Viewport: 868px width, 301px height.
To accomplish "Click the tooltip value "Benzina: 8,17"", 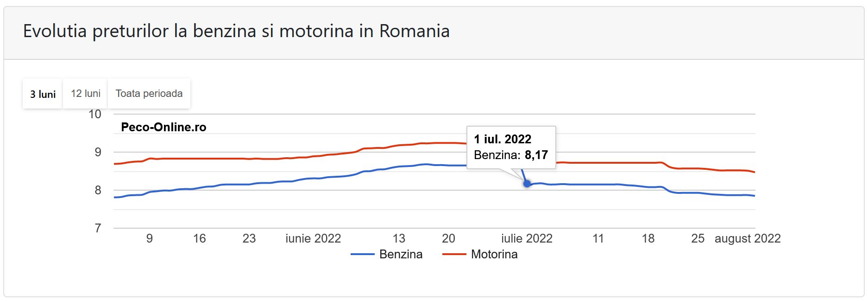I will point(511,155).
